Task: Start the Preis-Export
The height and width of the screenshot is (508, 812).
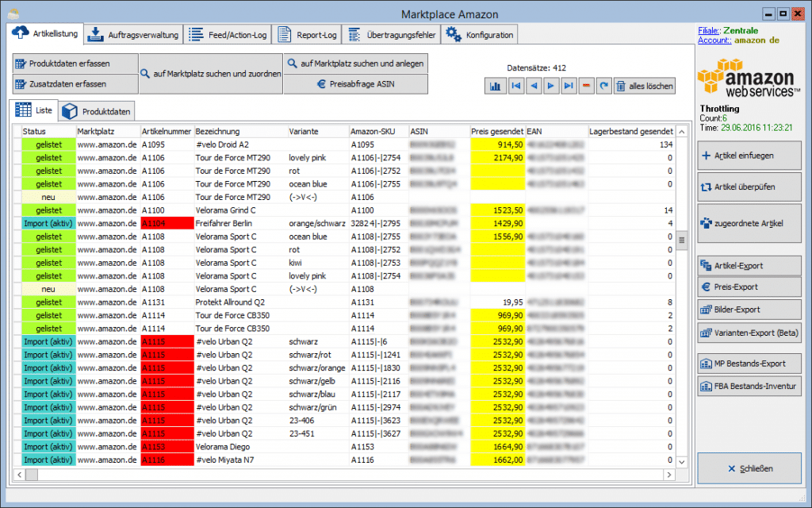Action: (749, 287)
